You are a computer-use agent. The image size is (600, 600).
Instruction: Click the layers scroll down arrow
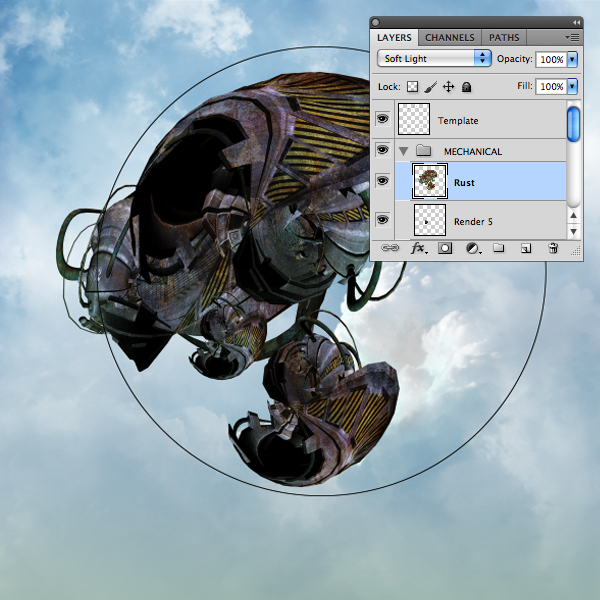click(x=573, y=232)
